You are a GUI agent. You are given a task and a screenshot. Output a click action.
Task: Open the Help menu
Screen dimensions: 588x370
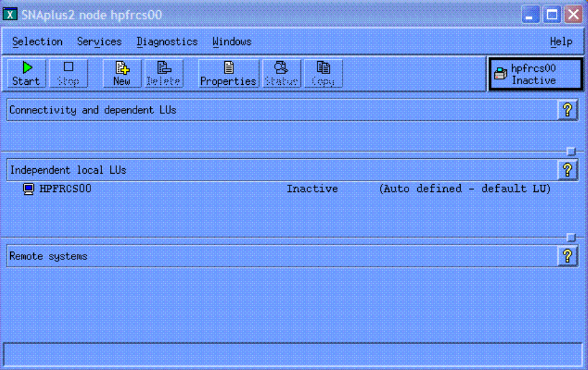(x=561, y=41)
